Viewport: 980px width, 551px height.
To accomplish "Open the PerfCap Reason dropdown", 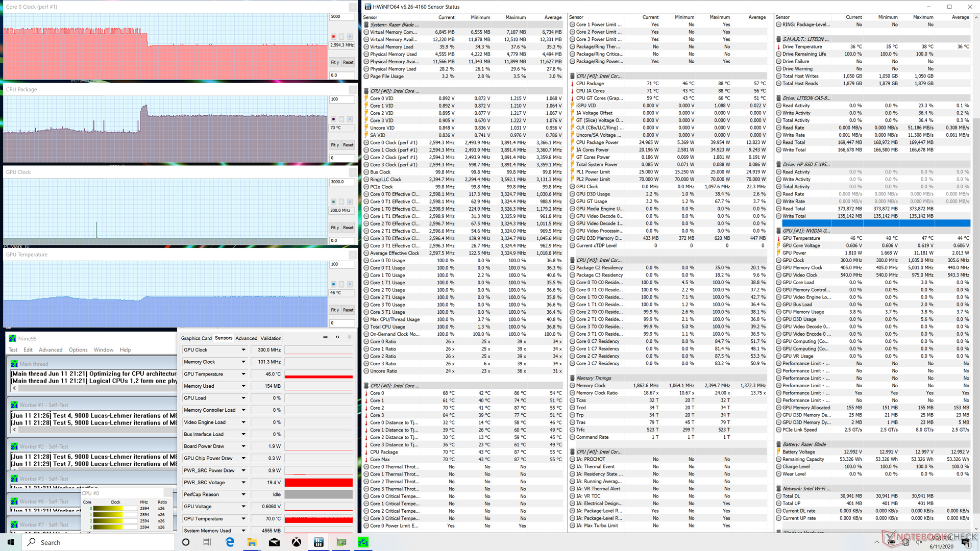I will [x=243, y=494].
